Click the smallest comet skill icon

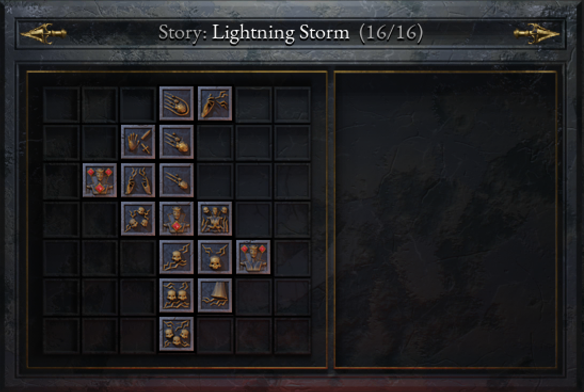(x=177, y=180)
